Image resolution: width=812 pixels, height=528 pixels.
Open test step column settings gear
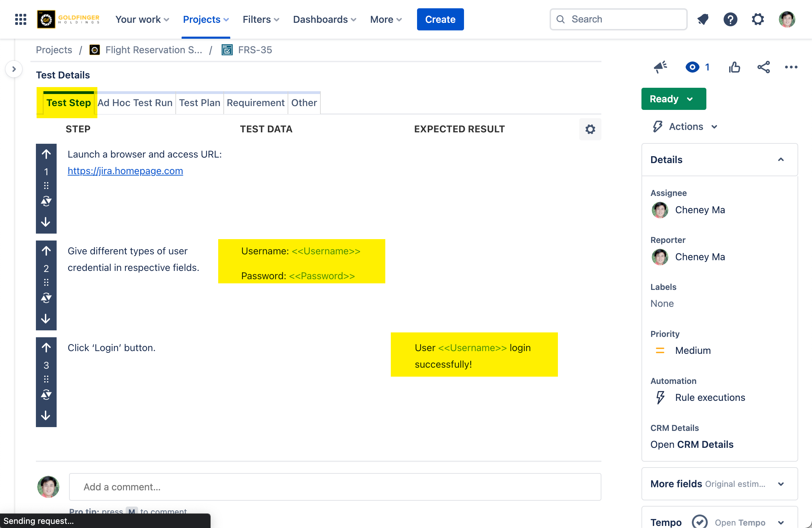pyautogui.click(x=590, y=129)
